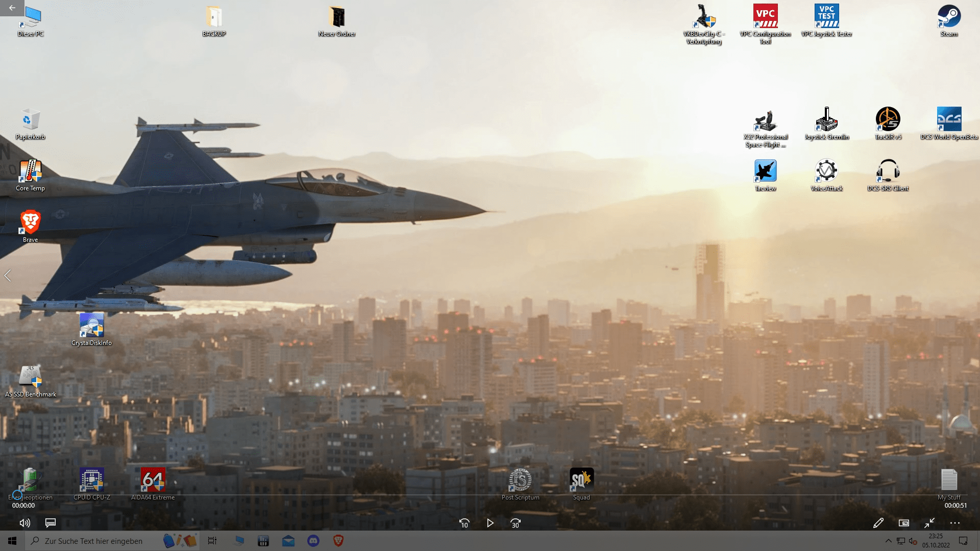
Task: Open the subtitles and captions menu
Action: click(x=50, y=523)
